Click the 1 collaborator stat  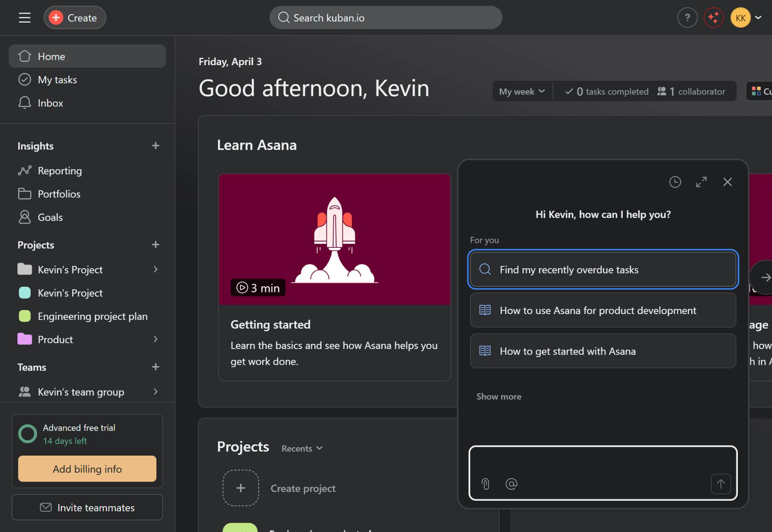tap(691, 92)
